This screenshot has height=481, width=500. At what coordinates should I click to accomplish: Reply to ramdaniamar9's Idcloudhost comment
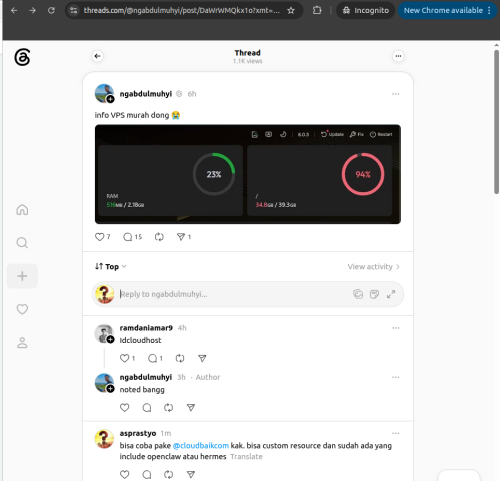(155, 358)
